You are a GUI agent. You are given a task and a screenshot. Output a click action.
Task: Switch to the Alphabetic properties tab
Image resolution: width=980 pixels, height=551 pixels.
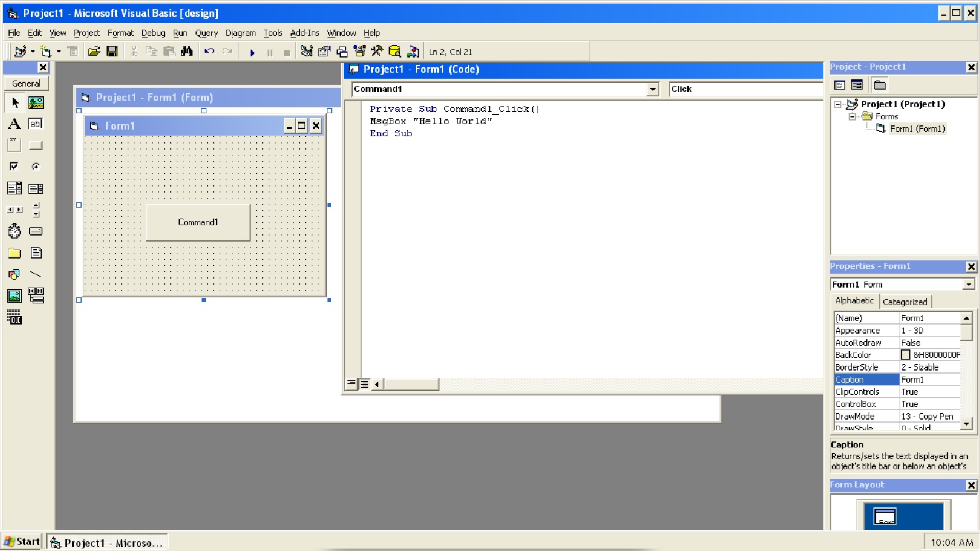tap(854, 300)
